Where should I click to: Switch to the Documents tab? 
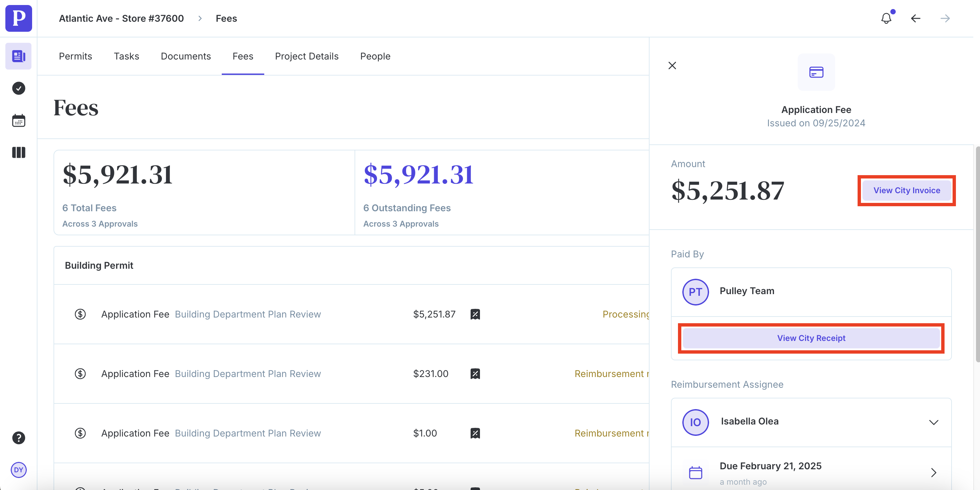[x=186, y=56]
